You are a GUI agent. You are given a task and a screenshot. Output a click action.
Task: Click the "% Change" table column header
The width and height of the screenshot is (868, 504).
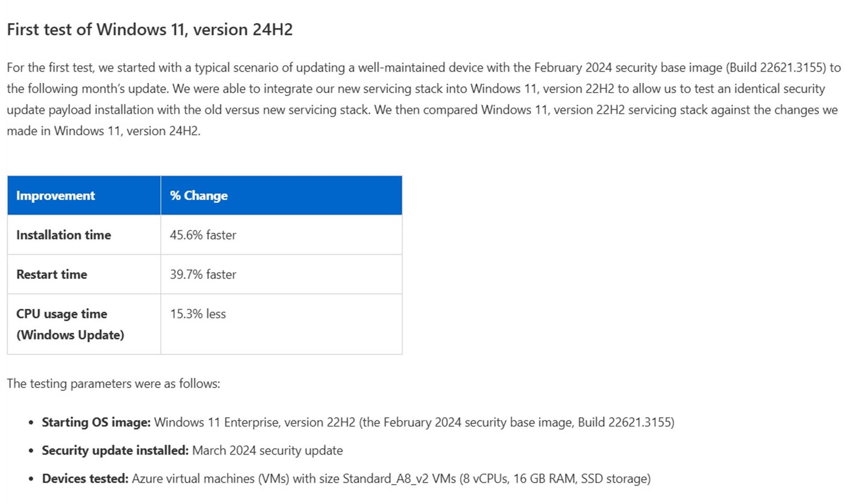[x=198, y=196]
